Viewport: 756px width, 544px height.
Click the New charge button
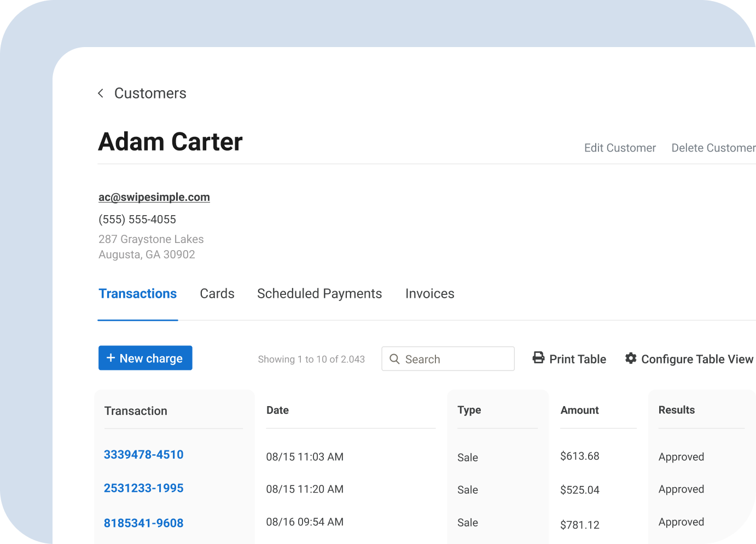(145, 358)
